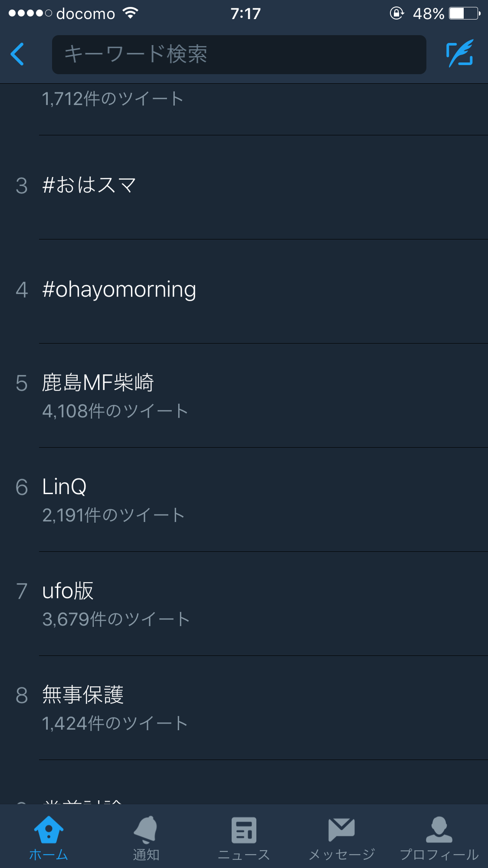The image size is (488, 868).
Task: Tap the rotation lock status icon
Action: (396, 13)
